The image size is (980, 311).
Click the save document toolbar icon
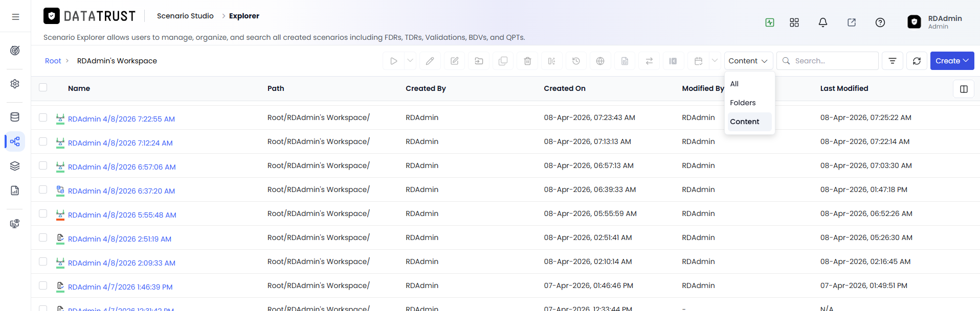(x=625, y=61)
